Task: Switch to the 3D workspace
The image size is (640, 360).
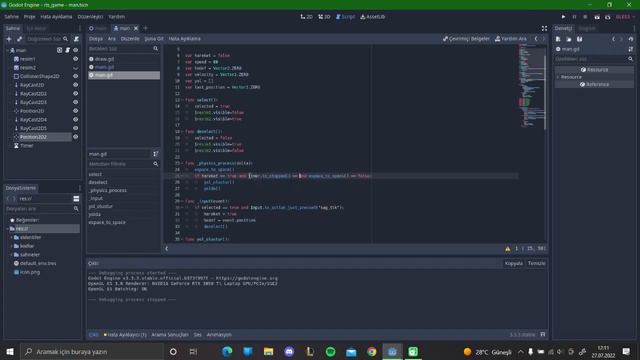Action: coord(324,17)
